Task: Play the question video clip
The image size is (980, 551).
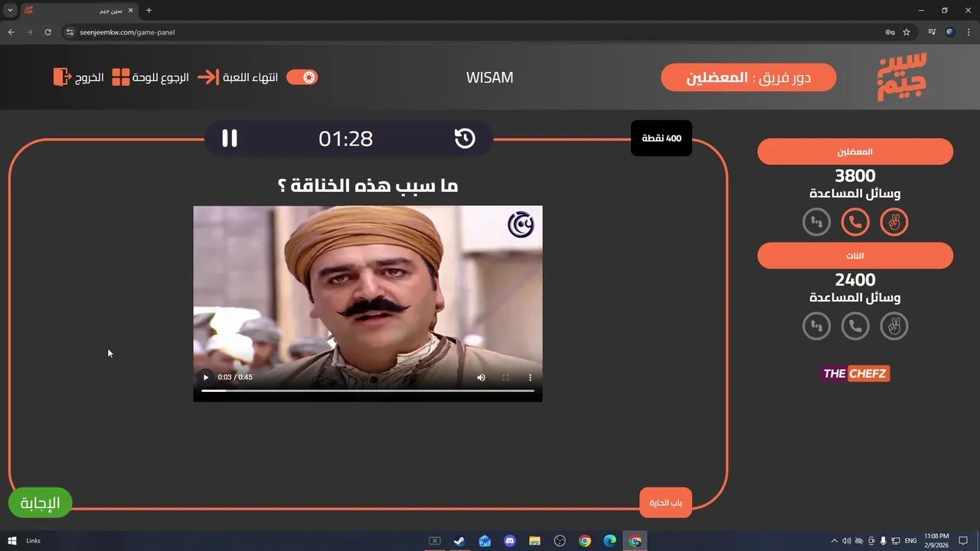Action: pyautogui.click(x=205, y=377)
